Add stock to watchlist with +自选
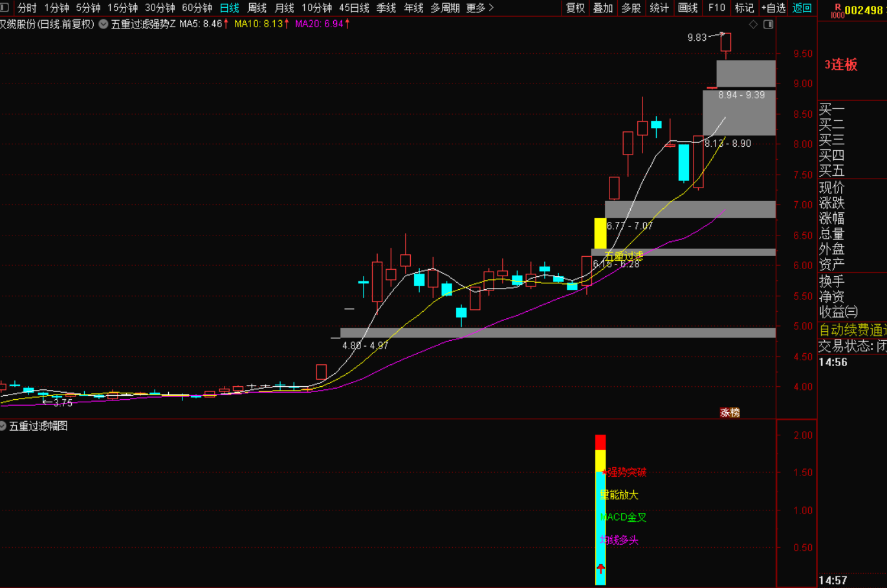887x588 pixels. click(773, 8)
